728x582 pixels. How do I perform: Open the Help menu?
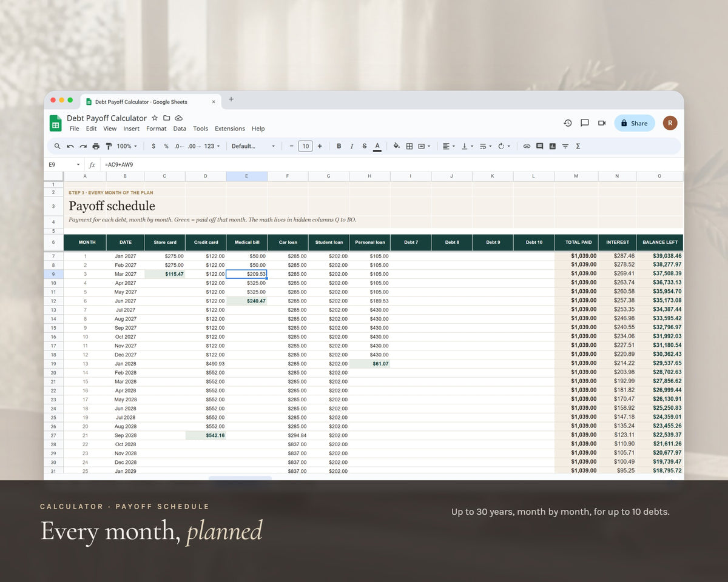[258, 129]
